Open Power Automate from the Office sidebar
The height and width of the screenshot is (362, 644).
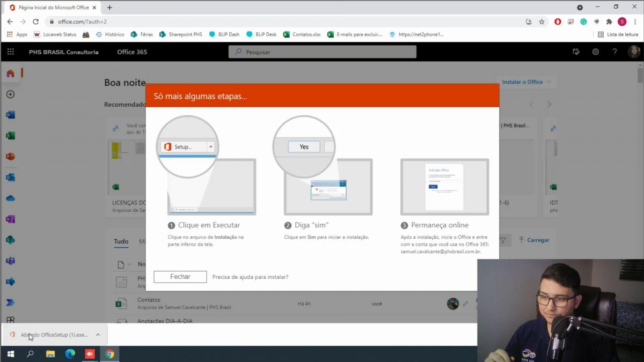click(x=10, y=303)
